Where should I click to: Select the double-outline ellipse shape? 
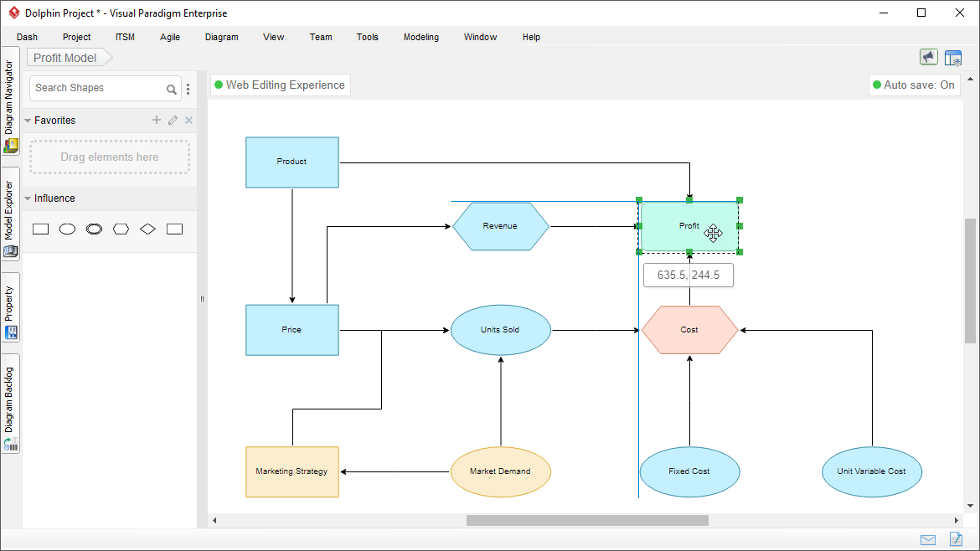click(95, 229)
